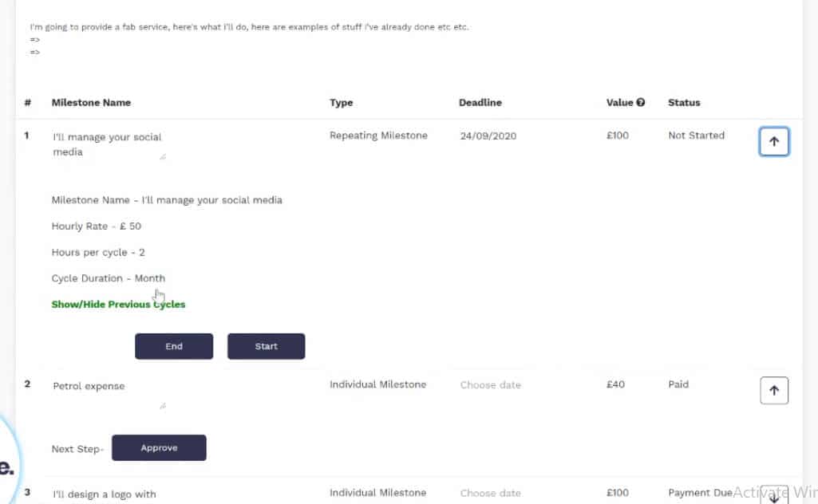Edit the 'I'll design a logo with' field
This screenshot has width=818, height=504.
[109, 494]
